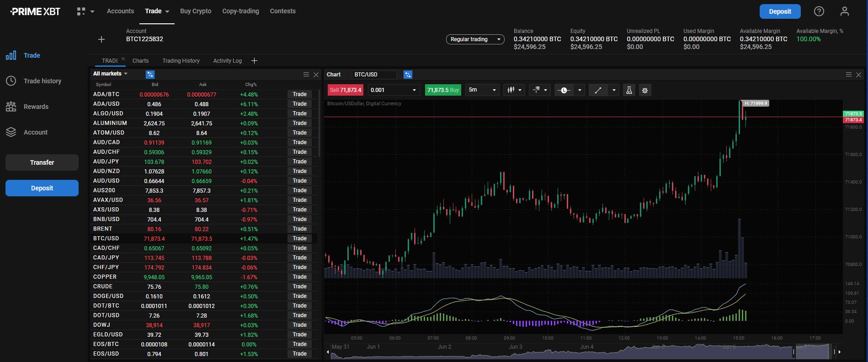Image resolution: width=868 pixels, height=362 pixels.
Task: Click the Rewards sidebar icon
Action: coord(11,107)
